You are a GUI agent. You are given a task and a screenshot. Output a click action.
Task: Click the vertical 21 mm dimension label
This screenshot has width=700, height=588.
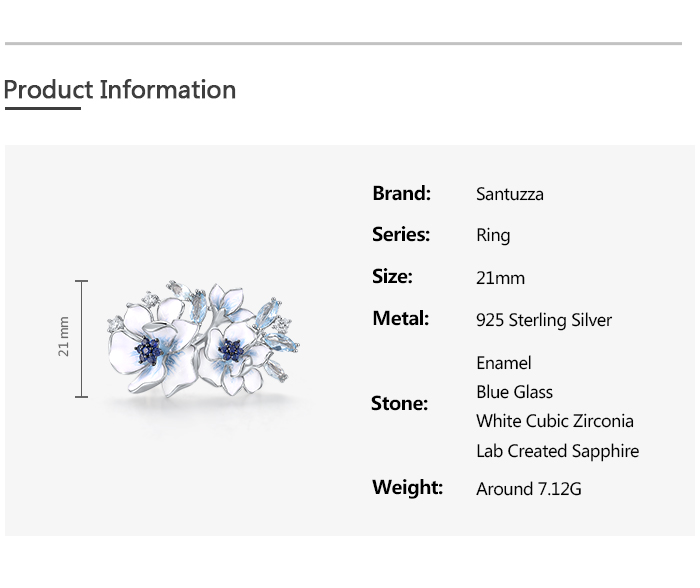(x=64, y=337)
